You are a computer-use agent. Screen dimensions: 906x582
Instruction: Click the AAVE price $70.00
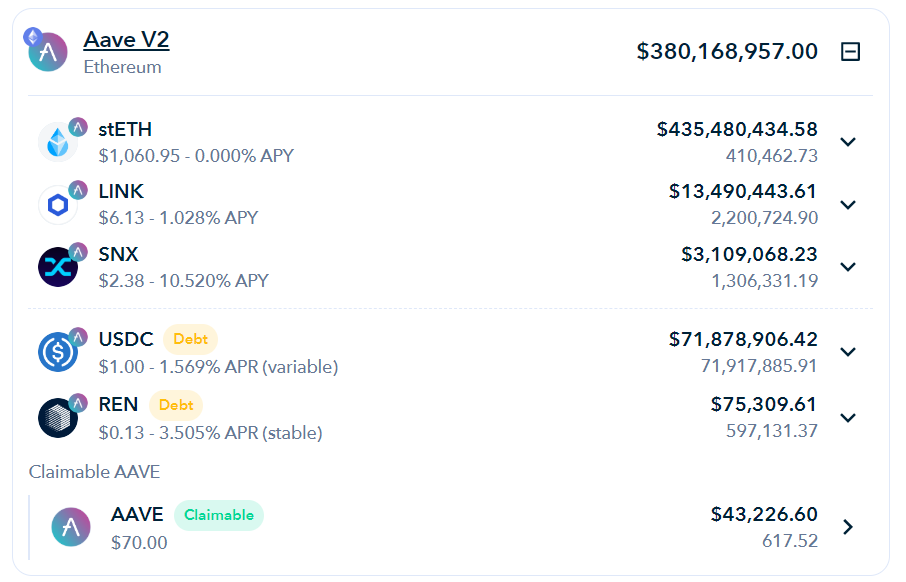[x=139, y=543]
